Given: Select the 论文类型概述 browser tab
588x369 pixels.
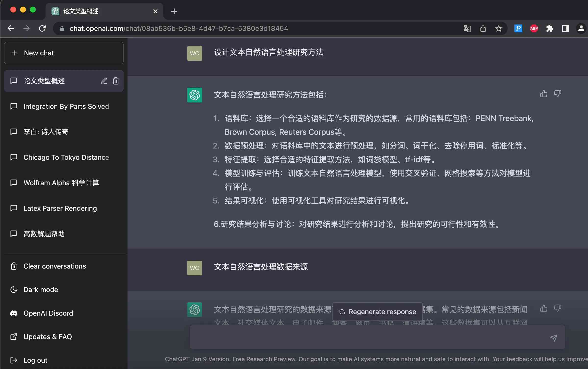Looking at the screenshot, I should click(x=104, y=11).
